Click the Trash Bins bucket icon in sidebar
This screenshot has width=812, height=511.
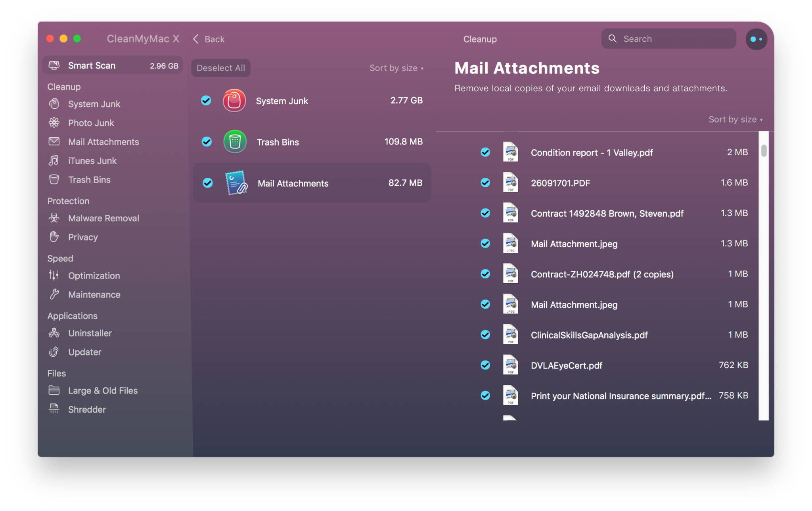(54, 180)
